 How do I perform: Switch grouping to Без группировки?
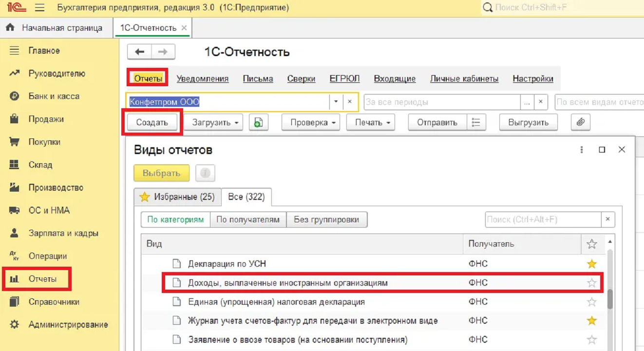[326, 219]
